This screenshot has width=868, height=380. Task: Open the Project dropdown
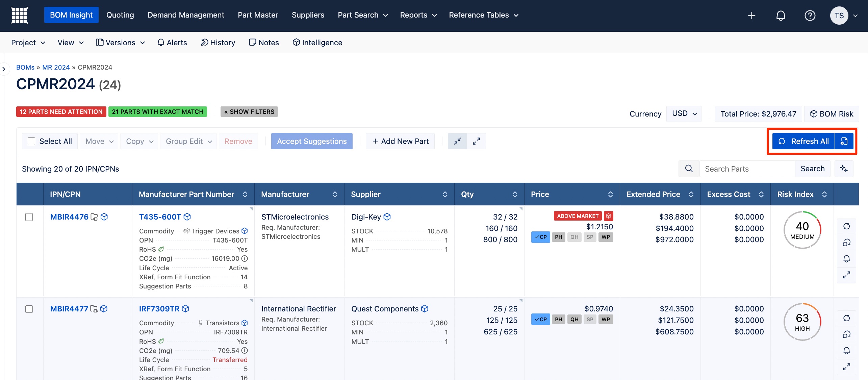28,43
